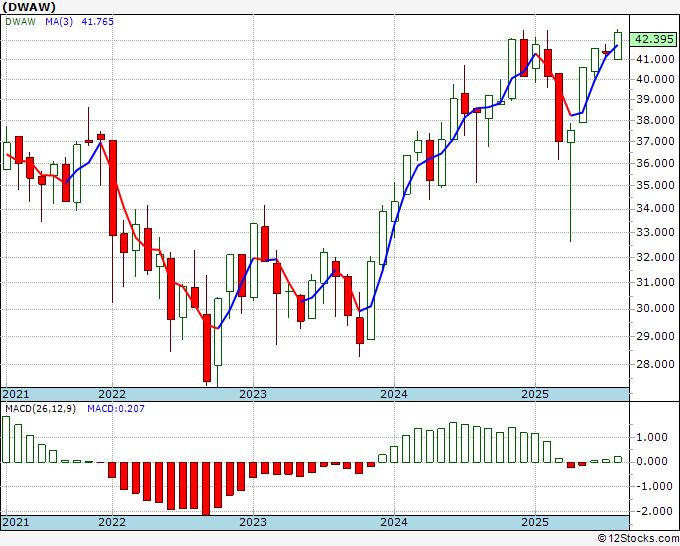
Task: Click 2021 on the MACD timeline
Action: coord(16,522)
